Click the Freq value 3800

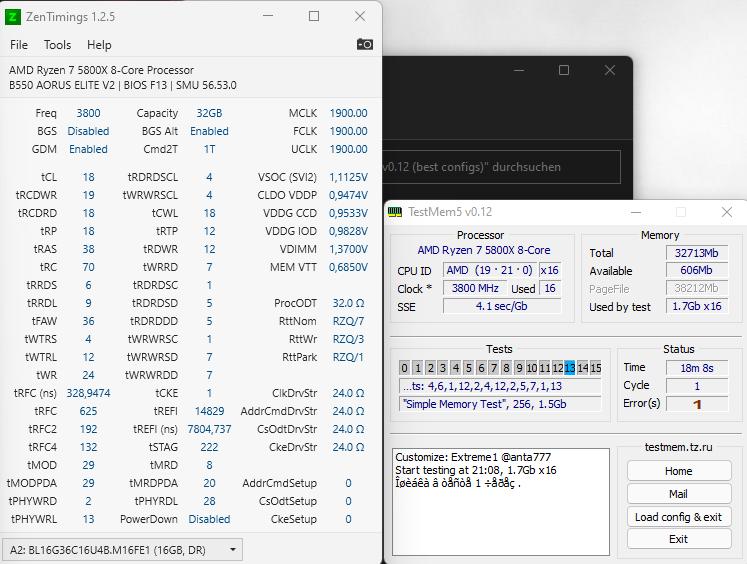tap(89, 113)
